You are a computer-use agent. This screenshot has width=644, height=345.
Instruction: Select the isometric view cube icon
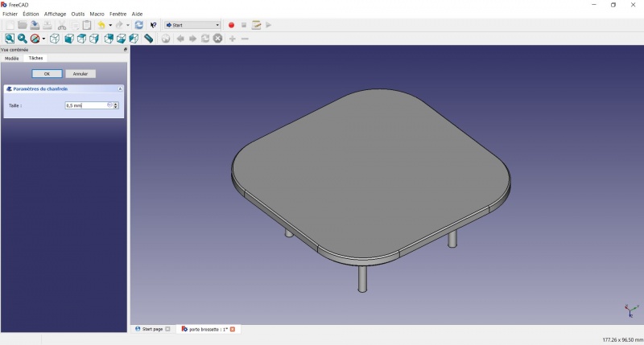click(x=54, y=39)
